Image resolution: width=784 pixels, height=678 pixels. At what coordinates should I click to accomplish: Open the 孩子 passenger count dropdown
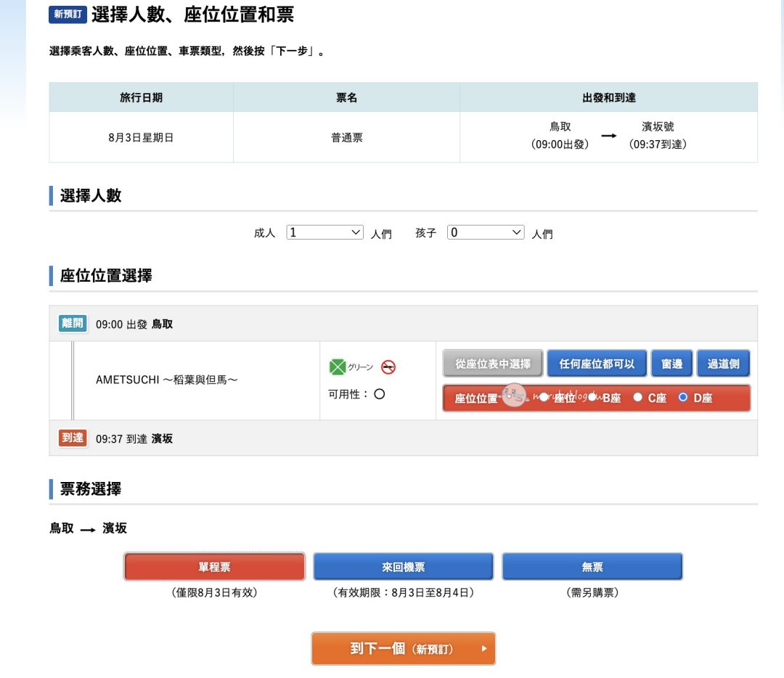(486, 232)
